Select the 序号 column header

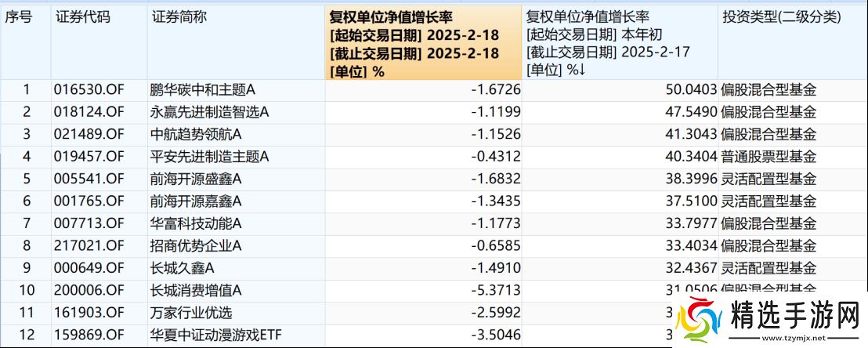[19, 16]
